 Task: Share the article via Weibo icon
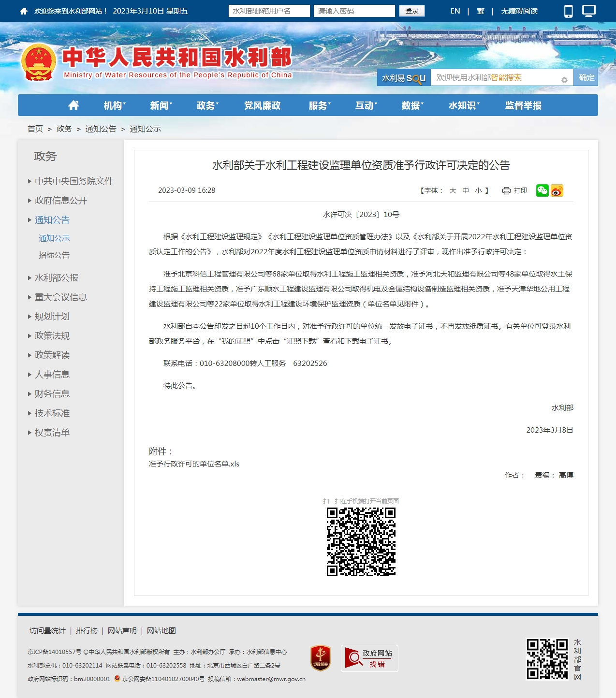pyautogui.click(x=557, y=190)
